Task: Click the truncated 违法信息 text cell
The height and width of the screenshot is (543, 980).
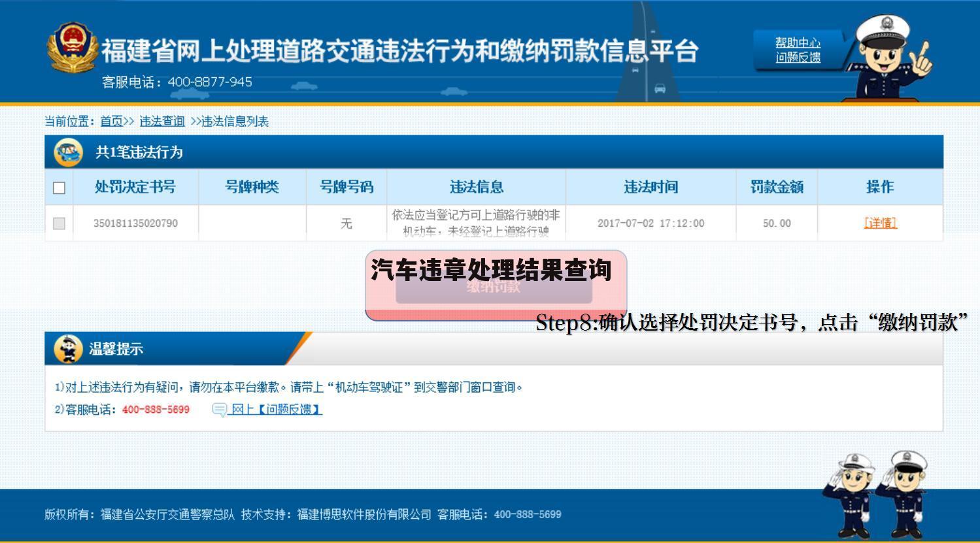Action: coord(477,223)
